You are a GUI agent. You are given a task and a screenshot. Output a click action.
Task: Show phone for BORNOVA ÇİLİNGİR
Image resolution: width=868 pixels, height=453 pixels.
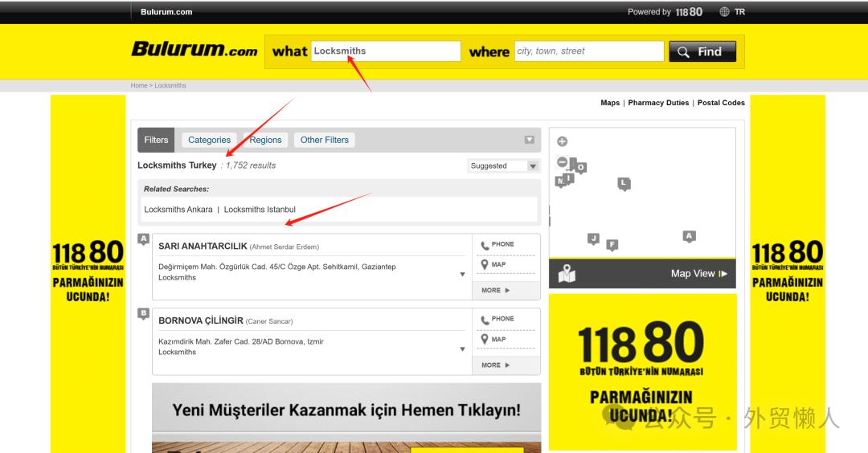coord(497,319)
